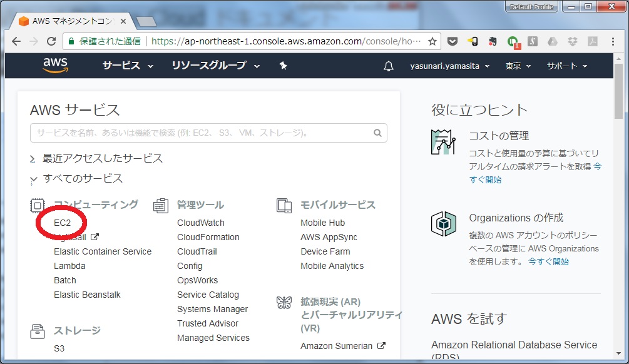Open notifications bell icon

[388, 66]
